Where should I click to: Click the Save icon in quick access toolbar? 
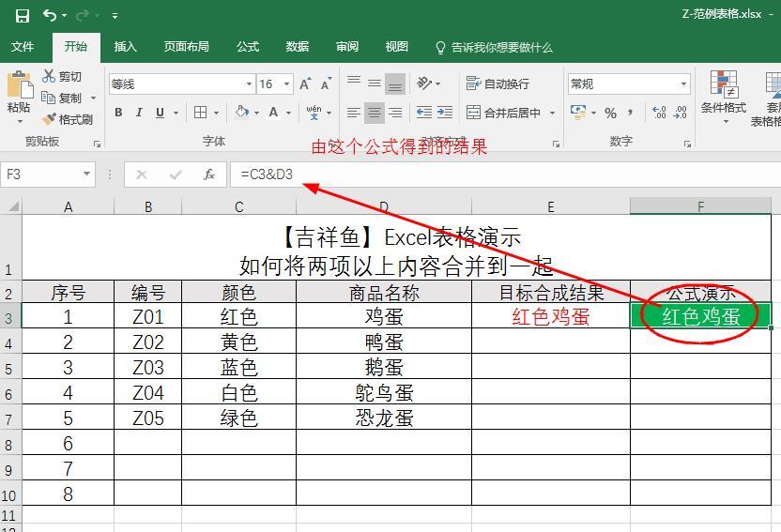22,16
